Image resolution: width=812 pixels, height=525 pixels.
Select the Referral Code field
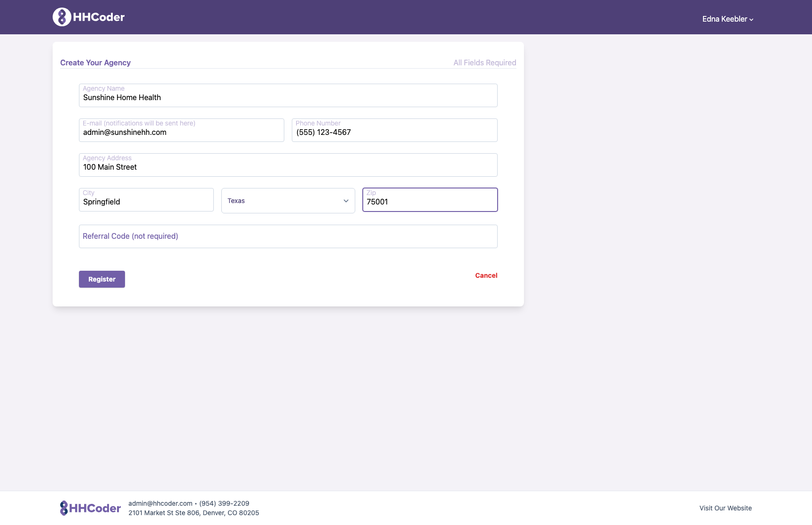(288, 236)
